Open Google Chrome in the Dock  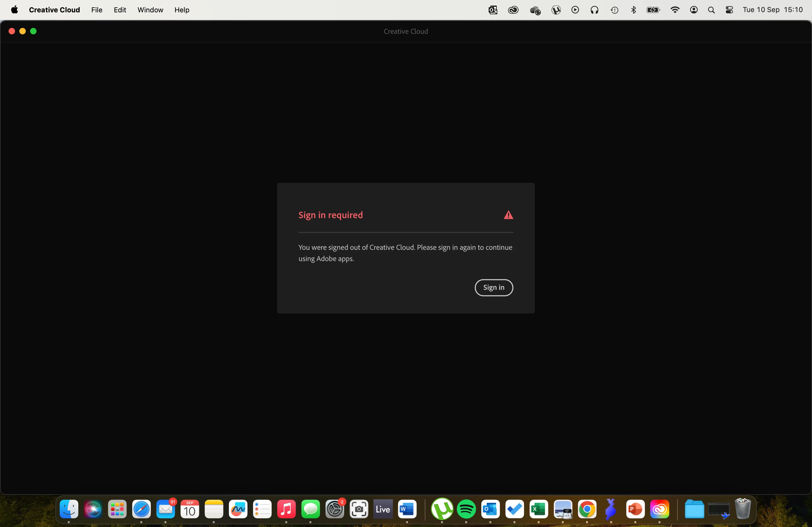(x=587, y=509)
